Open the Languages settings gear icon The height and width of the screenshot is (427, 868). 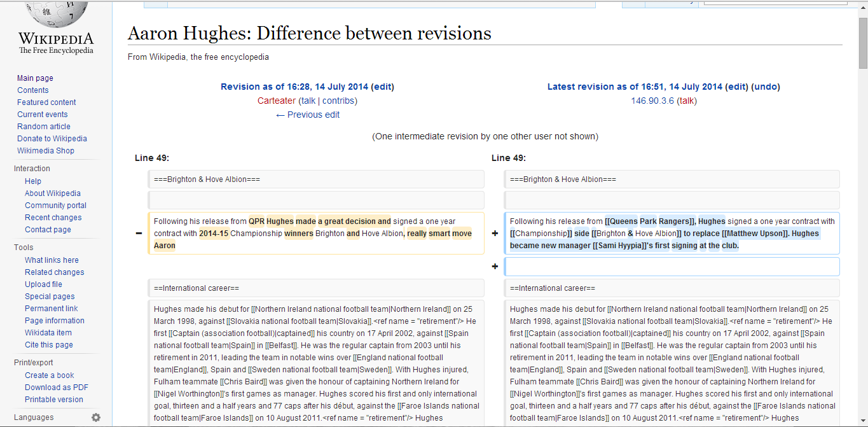click(96, 417)
